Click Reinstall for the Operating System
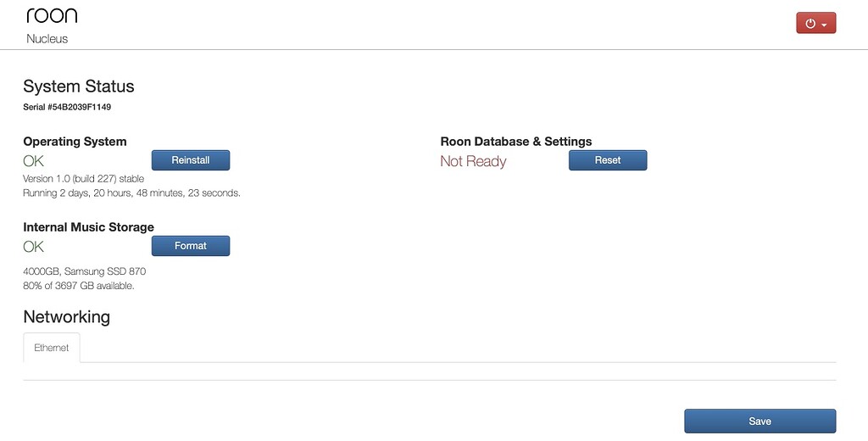The height and width of the screenshot is (441, 868). tap(191, 160)
